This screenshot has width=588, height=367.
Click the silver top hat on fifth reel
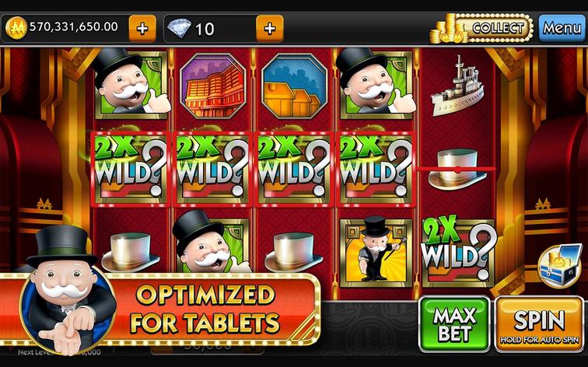[x=457, y=169]
